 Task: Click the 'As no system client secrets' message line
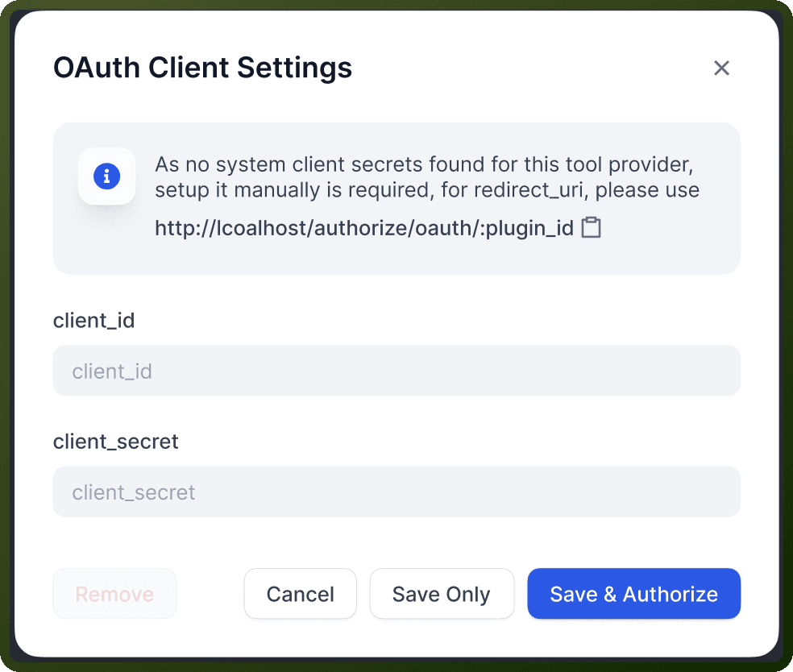click(x=425, y=164)
